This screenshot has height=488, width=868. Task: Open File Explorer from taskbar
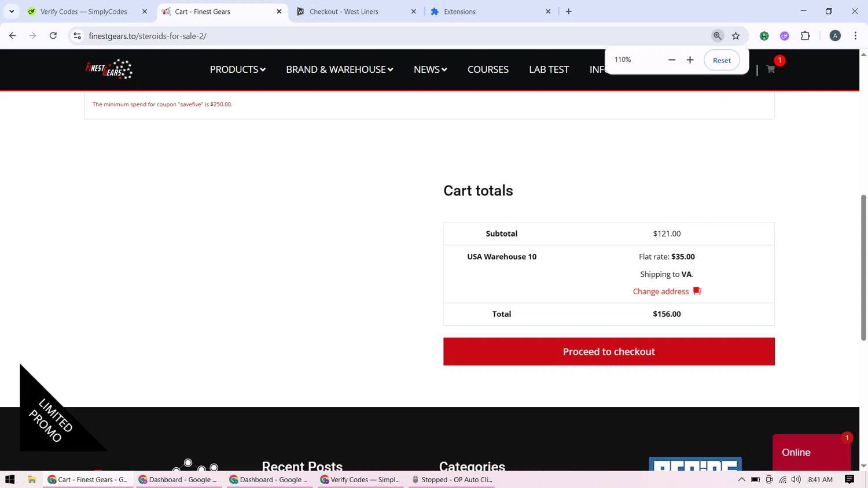click(32, 479)
